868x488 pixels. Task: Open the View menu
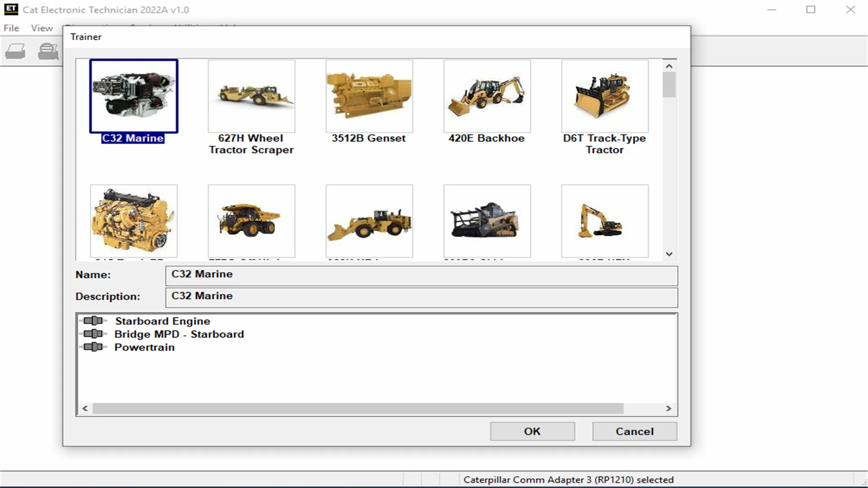tap(42, 28)
